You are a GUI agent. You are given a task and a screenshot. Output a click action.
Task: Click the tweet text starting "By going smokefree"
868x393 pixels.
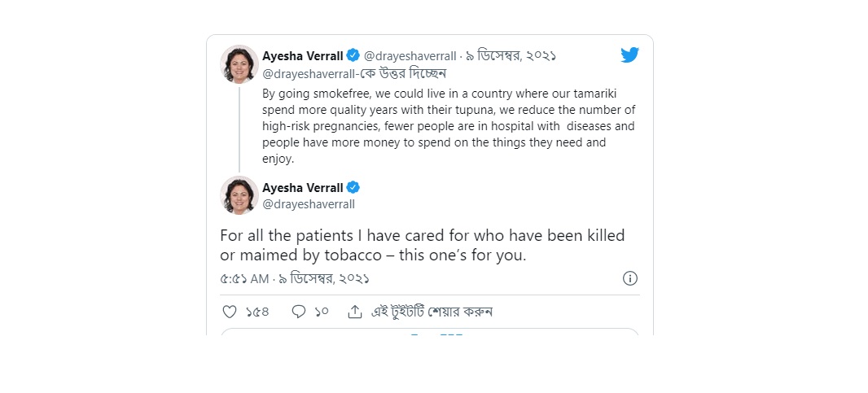pyautogui.click(x=448, y=126)
